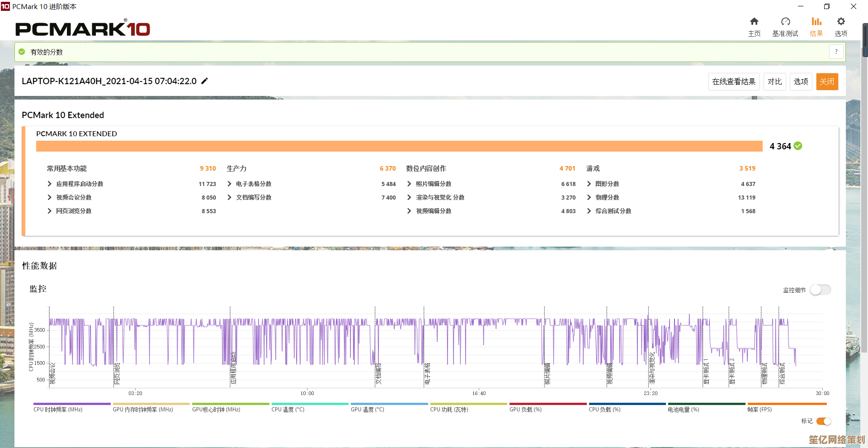Screen dimensions: 868x448
Task: Click the pencil icon to rename result
Action: pyautogui.click(x=204, y=81)
